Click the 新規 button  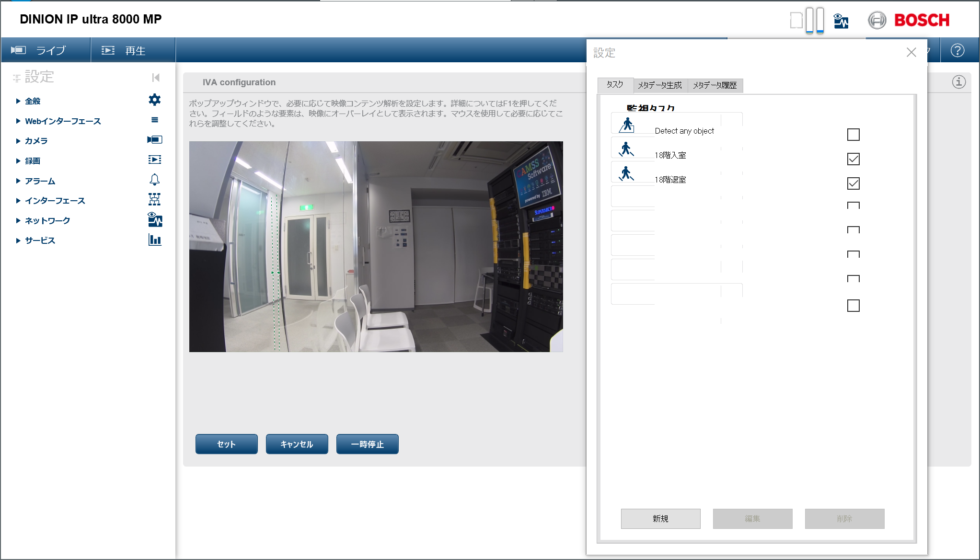click(x=660, y=519)
